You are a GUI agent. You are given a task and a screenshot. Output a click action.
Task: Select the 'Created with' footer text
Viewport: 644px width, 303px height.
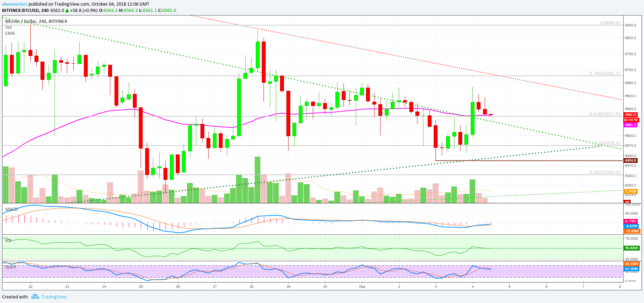point(15,297)
